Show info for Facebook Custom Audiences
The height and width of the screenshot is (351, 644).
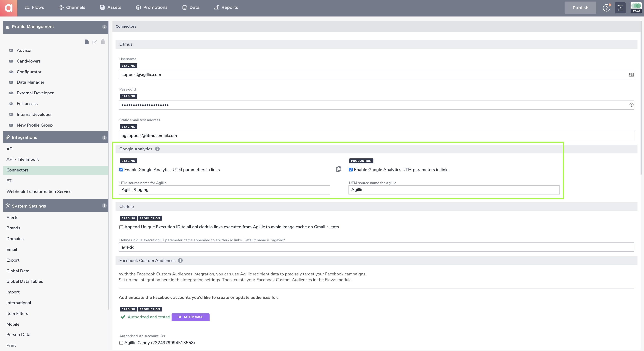180,260
